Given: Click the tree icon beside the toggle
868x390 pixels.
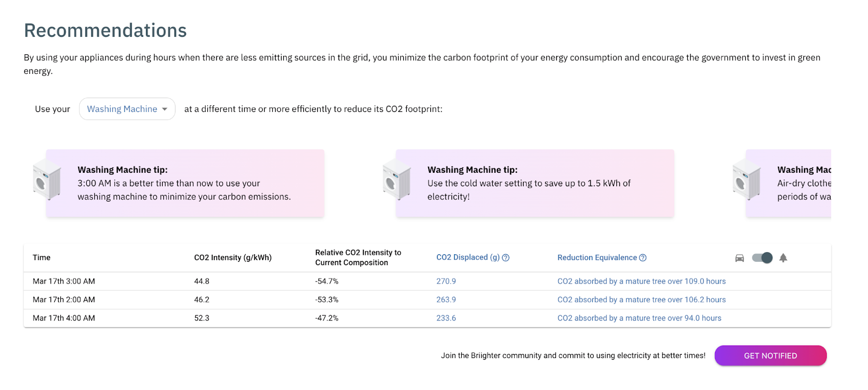Looking at the screenshot, I should 783,258.
